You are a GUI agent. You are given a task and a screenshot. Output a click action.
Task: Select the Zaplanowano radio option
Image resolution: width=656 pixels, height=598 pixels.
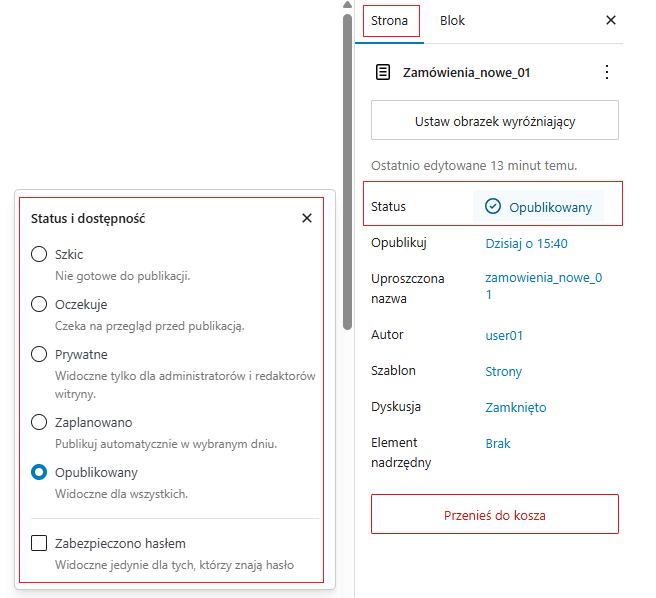pyautogui.click(x=39, y=422)
